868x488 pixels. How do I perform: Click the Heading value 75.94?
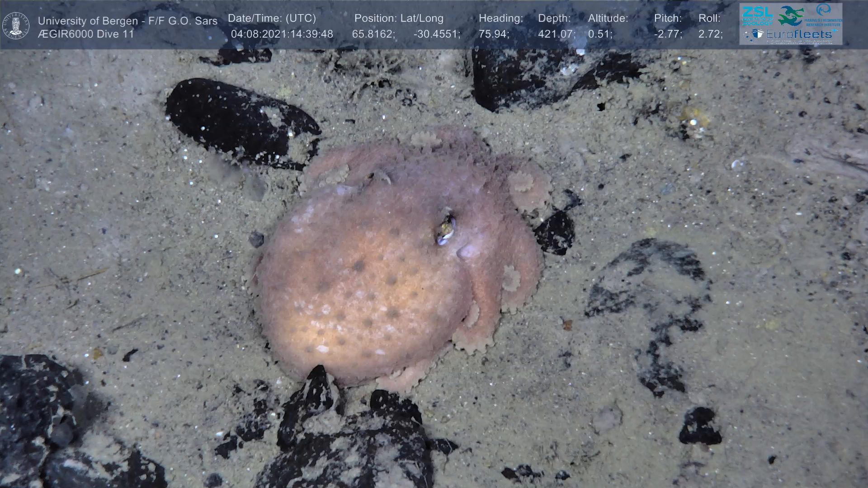click(x=494, y=34)
